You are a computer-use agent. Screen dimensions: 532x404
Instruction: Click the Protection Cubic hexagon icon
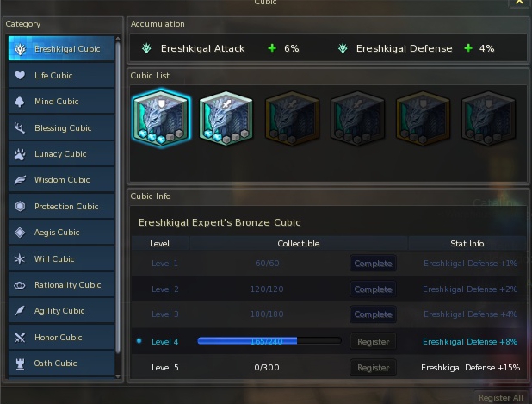pos(20,206)
